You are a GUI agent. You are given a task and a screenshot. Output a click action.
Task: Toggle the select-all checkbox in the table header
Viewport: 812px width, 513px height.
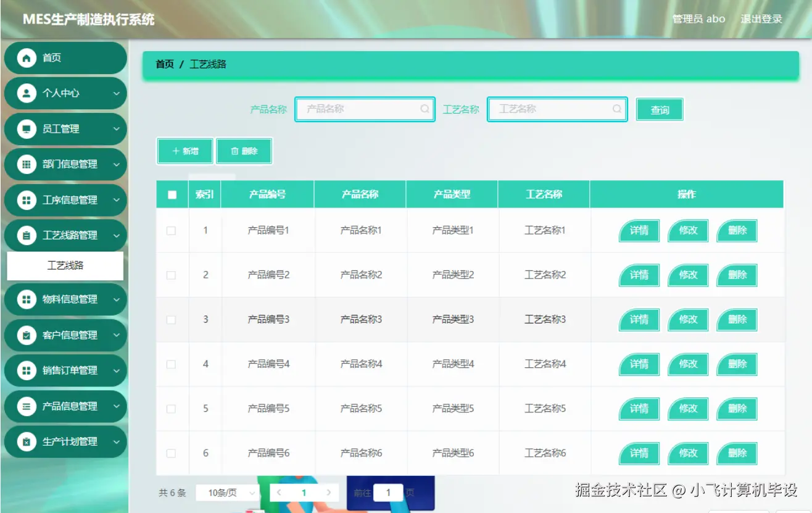click(x=172, y=194)
